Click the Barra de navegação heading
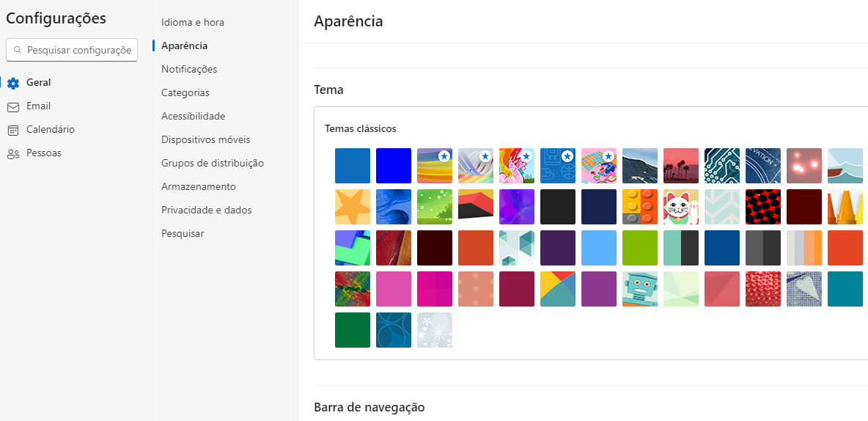Image resolution: width=868 pixels, height=421 pixels. point(369,407)
